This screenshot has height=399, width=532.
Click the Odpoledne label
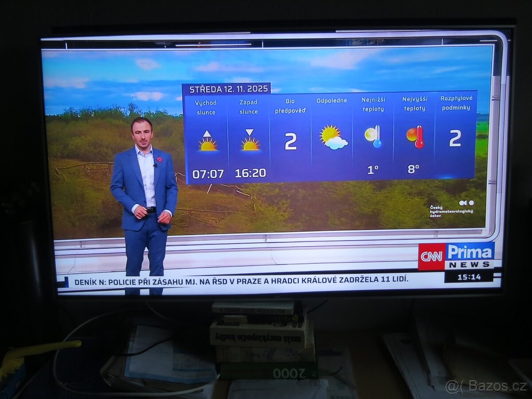(x=332, y=101)
